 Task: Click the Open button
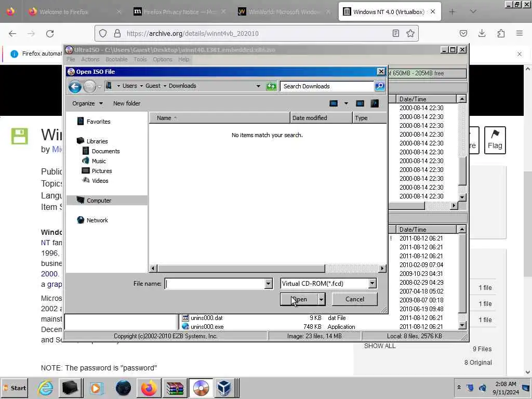[299, 299]
